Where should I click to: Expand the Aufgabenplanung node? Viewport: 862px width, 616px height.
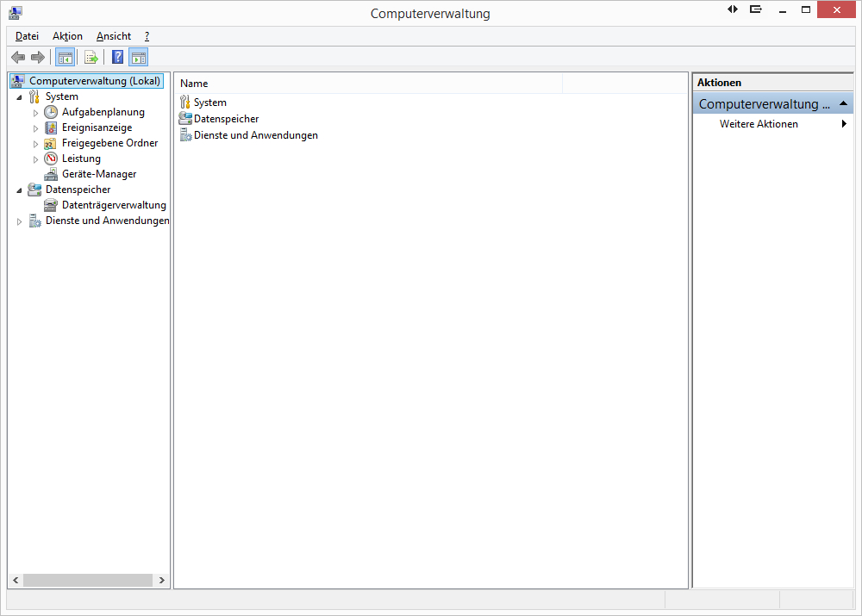click(35, 113)
